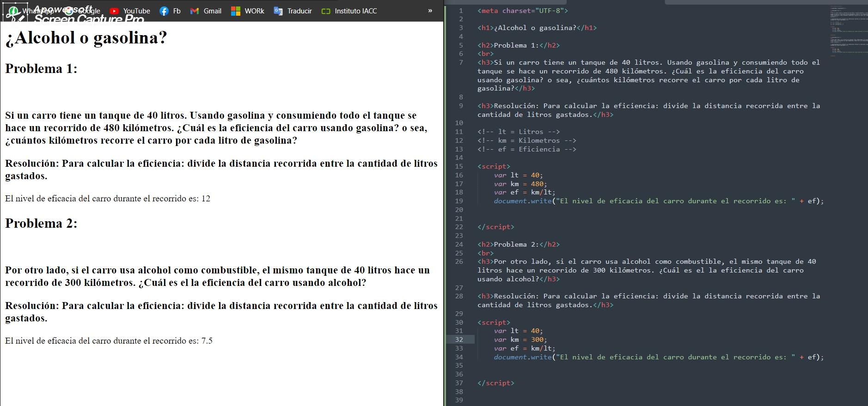Click result text ending in 'es: 12'
The height and width of the screenshot is (406, 868).
click(108, 199)
